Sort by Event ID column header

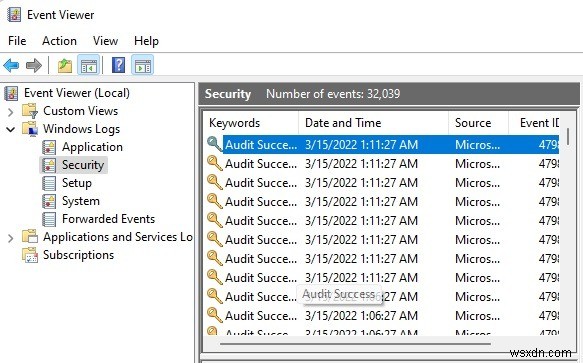click(x=534, y=123)
